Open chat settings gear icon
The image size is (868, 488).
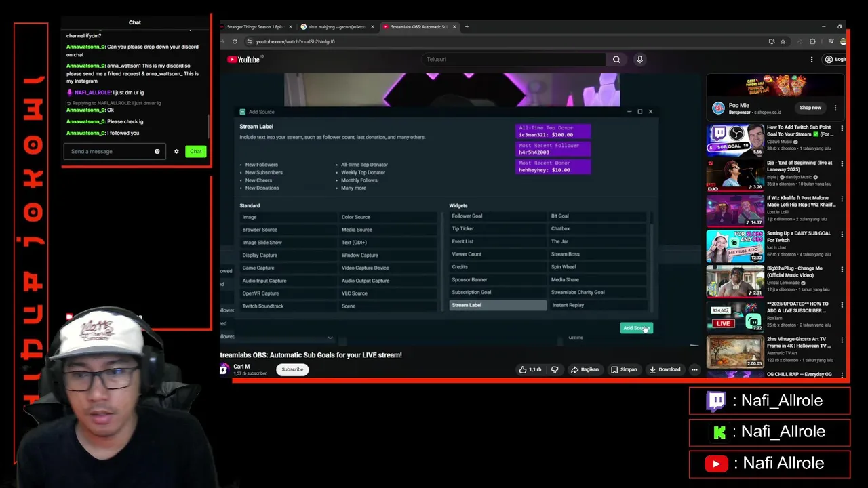(x=176, y=152)
